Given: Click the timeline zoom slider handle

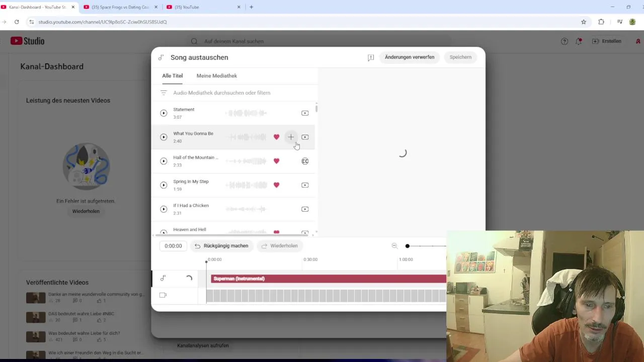Looking at the screenshot, I should (x=408, y=246).
